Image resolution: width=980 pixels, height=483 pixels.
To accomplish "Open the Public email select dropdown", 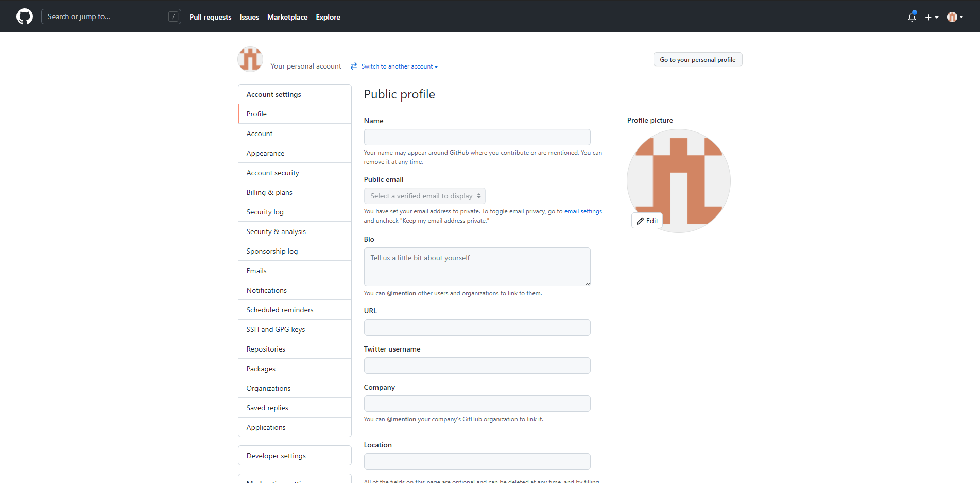I will pyautogui.click(x=424, y=196).
